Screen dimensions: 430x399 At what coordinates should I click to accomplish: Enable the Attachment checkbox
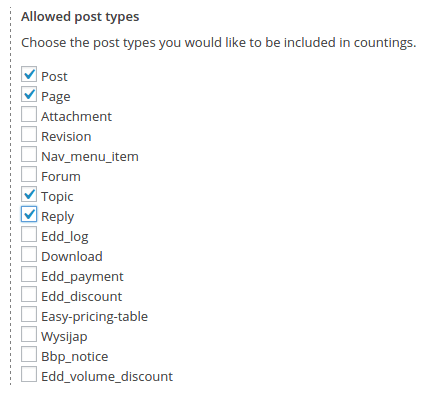tap(29, 114)
